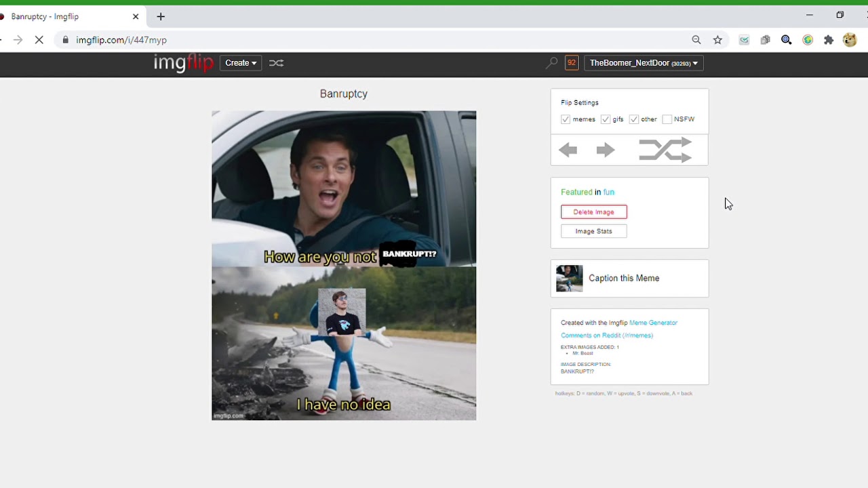Click the Banruptcy title text
Viewport: 868px width, 488px height.
tap(344, 94)
